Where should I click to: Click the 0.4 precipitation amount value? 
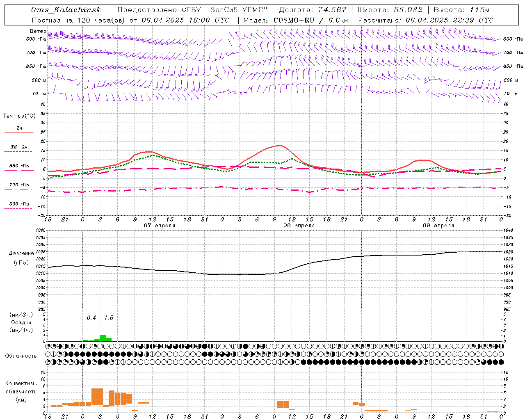pos(91,318)
